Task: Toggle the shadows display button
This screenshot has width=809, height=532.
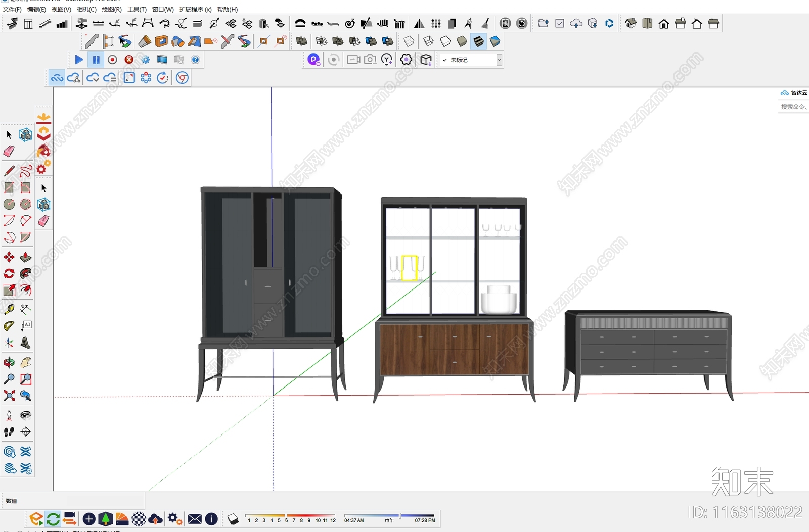Action: 233,518
